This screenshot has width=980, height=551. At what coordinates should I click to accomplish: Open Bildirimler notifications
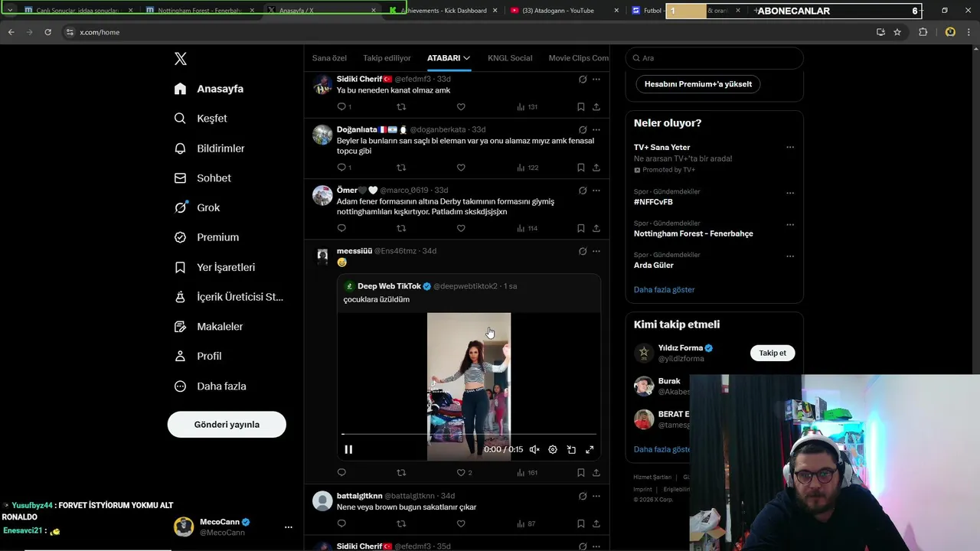tap(209, 148)
